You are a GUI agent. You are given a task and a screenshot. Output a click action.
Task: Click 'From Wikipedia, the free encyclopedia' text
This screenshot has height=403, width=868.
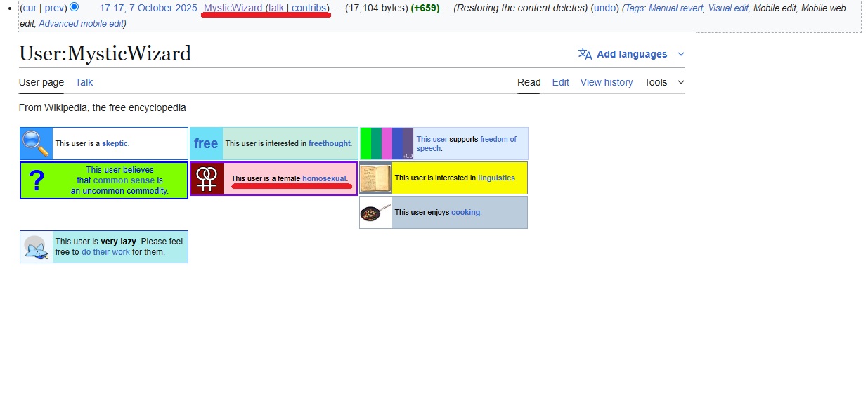pyautogui.click(x=103, y=107)
